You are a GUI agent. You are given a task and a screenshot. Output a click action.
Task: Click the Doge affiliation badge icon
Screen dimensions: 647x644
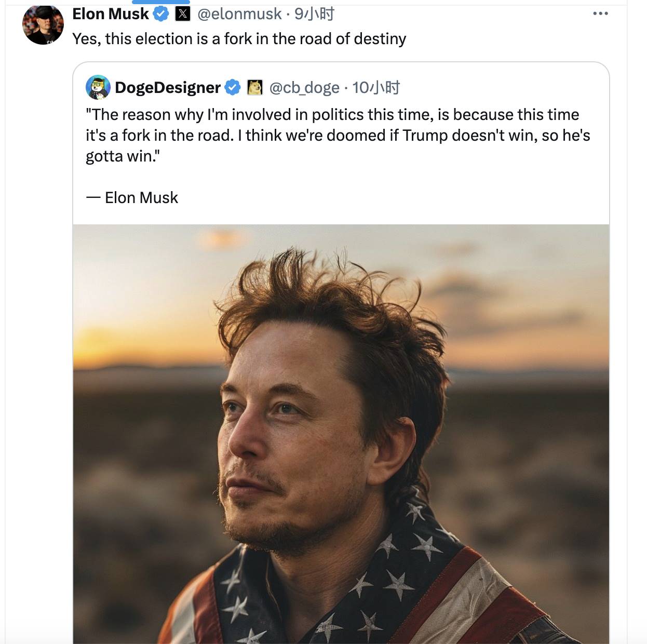pos(254,87)
